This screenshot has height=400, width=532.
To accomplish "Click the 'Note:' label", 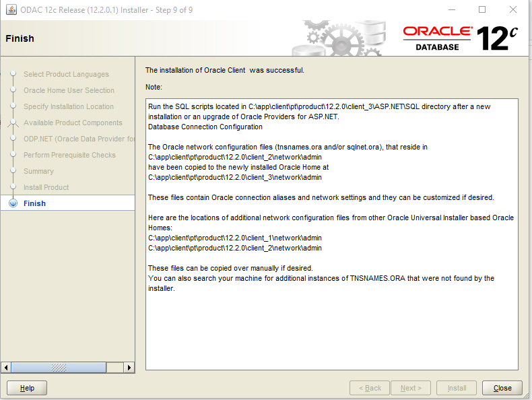I will point(154,87).
